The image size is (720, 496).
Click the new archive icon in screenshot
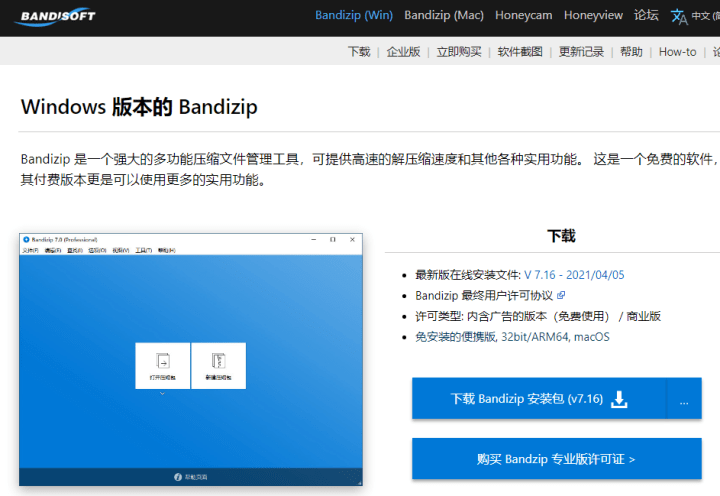tap(219, 361)
